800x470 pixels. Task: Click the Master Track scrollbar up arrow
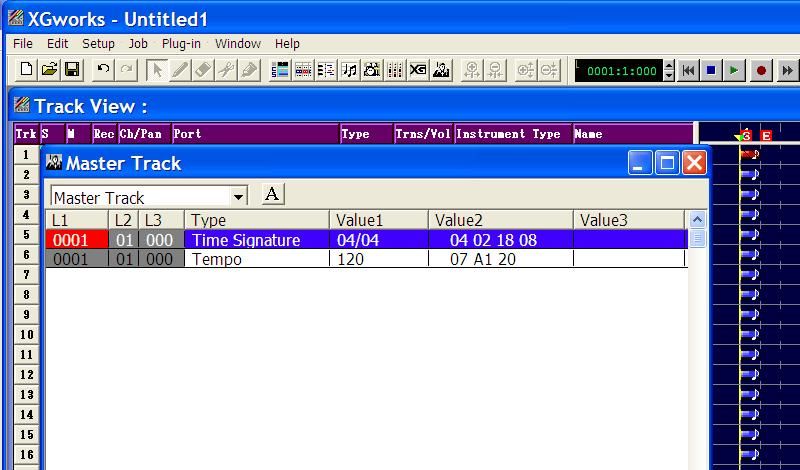tap(697, 220)
